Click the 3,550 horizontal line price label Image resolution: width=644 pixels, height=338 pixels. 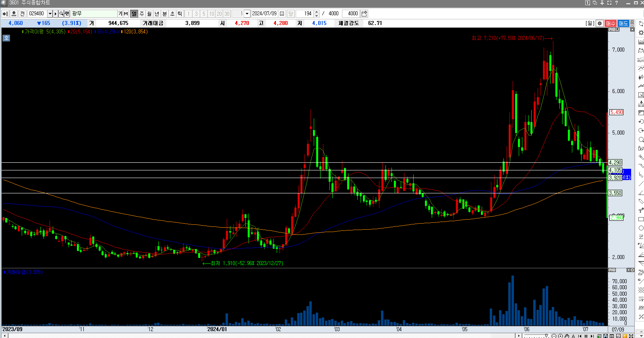click(615, 193)
